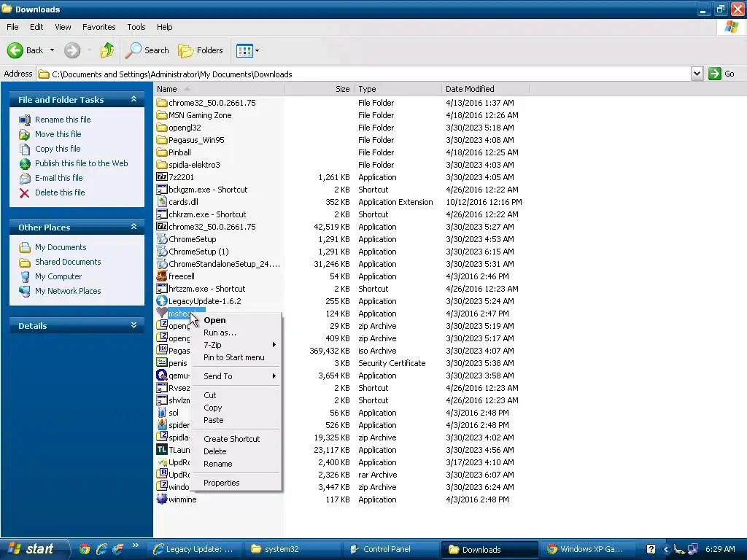Show hidden tray icons arrow
The image size is (747, 560).
click(x=666, y=549)
